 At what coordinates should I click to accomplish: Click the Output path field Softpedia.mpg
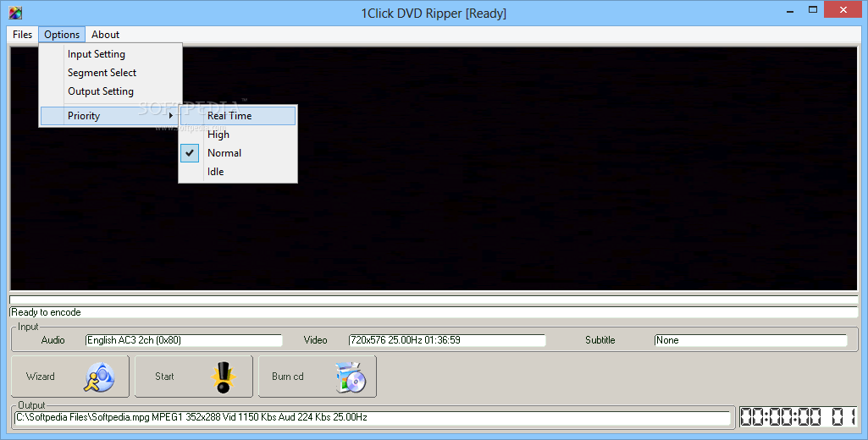point(373,418)
